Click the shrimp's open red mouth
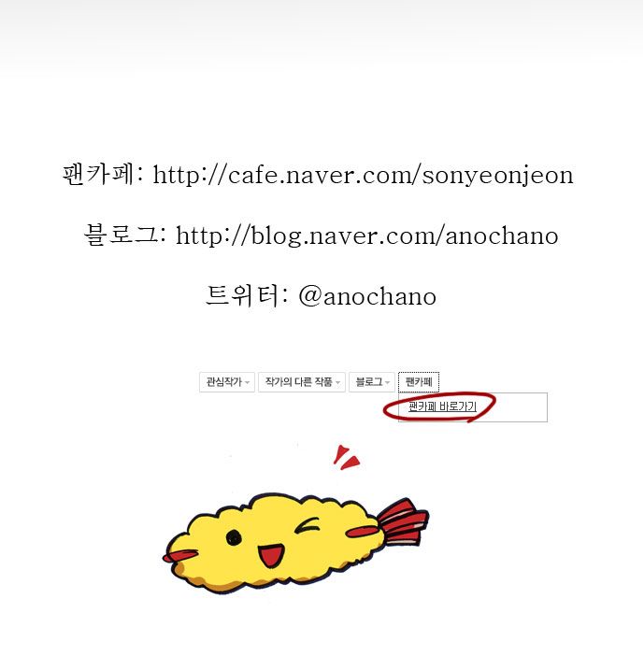This screenshot has width=644, height=670. 271,555
